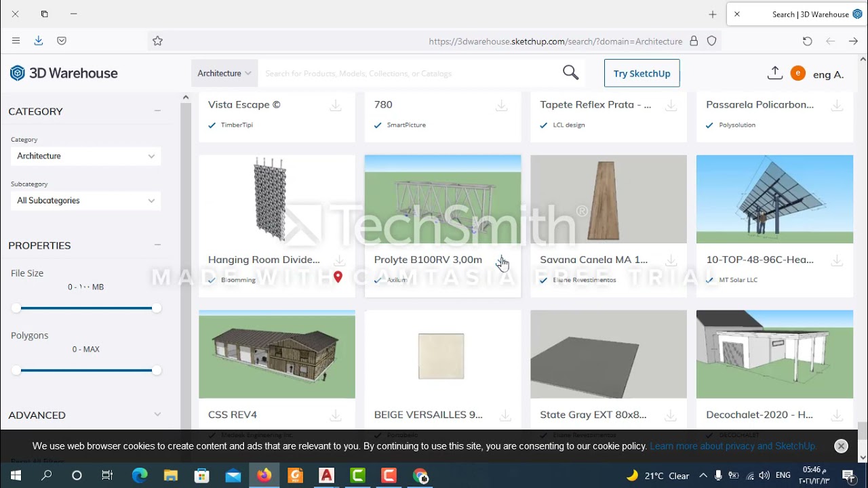Open the Windows Start menu
This screenshot has height=488, width=868.
point(16,476)
